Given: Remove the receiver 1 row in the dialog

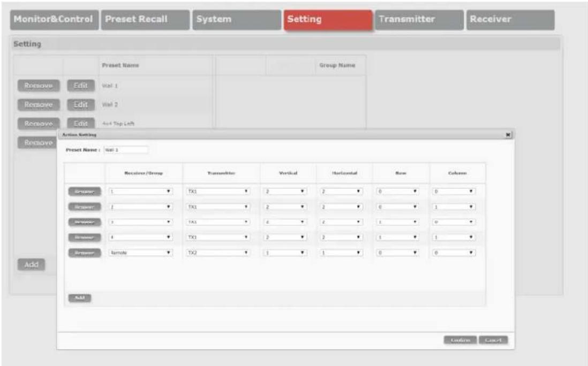Looking at the screenshot, I should point(85,192).
